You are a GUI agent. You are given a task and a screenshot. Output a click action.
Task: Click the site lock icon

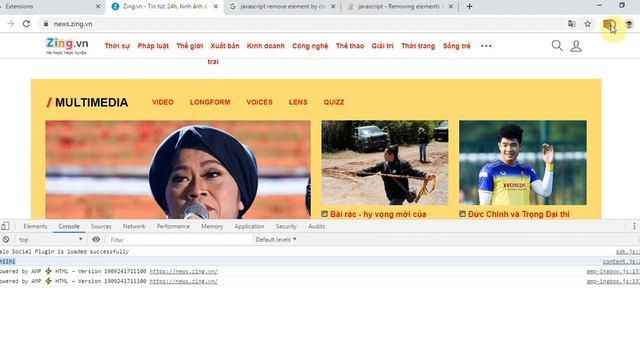click(x=46, y=24)
